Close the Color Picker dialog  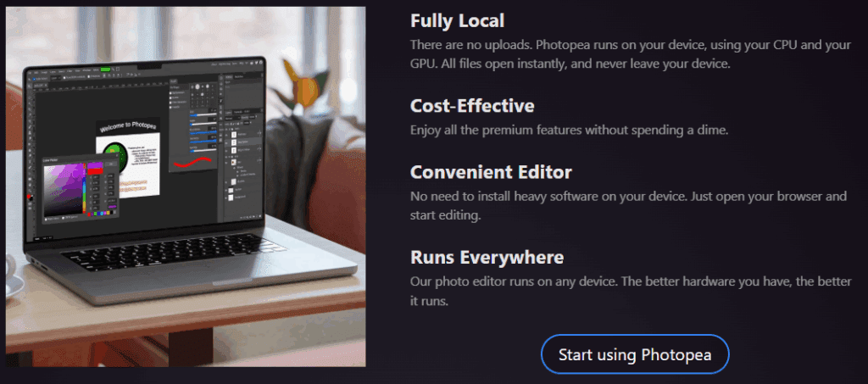pyautogui.click(x=117, y=156)
